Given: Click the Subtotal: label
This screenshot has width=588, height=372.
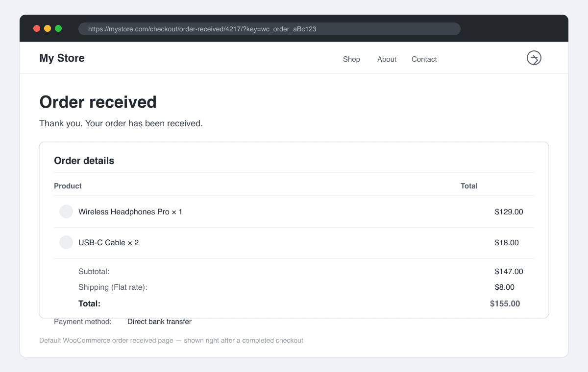Looking at the screenshot, I should 94,272.
